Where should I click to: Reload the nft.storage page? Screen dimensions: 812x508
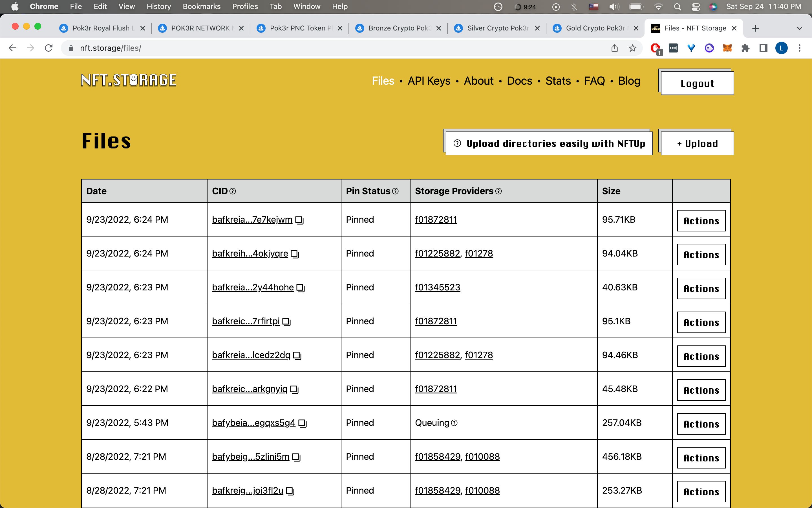(49, 48)
